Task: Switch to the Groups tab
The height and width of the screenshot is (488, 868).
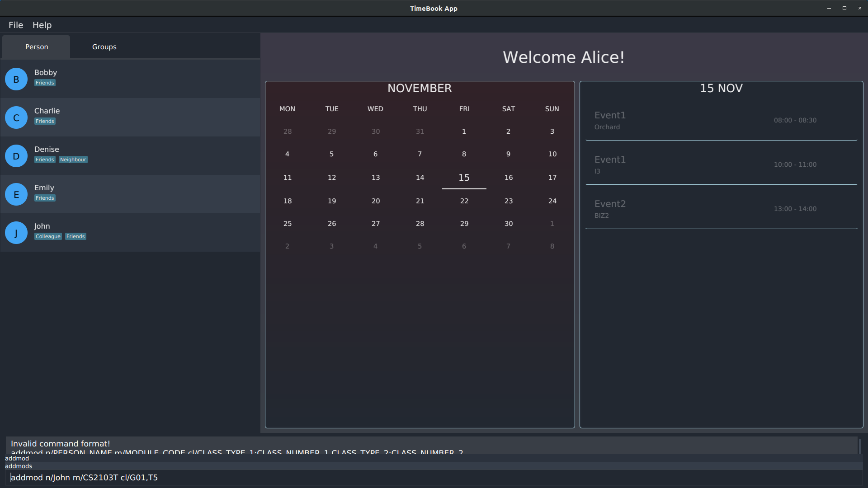Action: 104,47
